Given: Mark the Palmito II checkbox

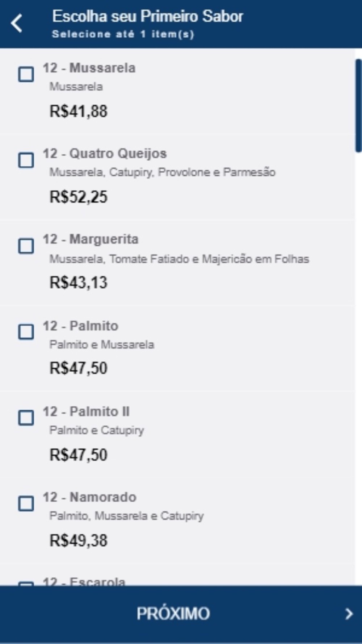Looking at the screenshot, I should pyautogui.click(x=26, y=418).
